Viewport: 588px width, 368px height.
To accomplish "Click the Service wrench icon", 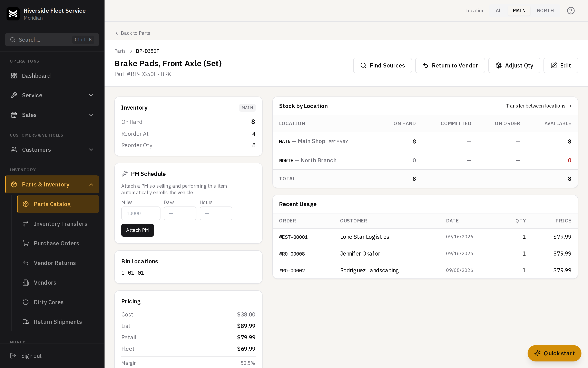I will (x=14, y=95).
